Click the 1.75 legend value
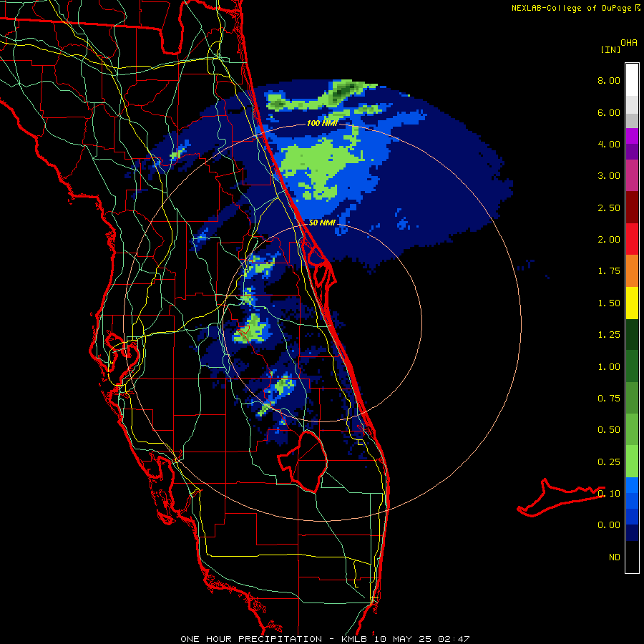The height and width of the screenshot is (644, 644). 609,271
